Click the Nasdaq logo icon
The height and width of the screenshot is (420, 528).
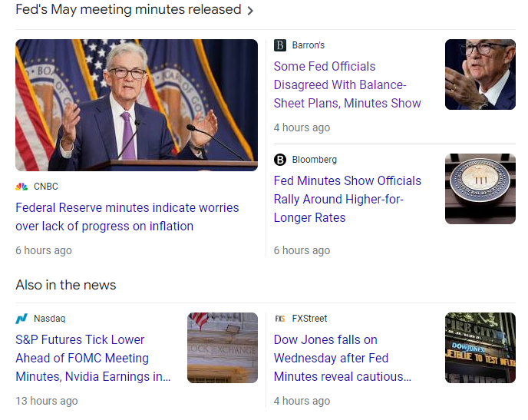(x=21, y=319)
